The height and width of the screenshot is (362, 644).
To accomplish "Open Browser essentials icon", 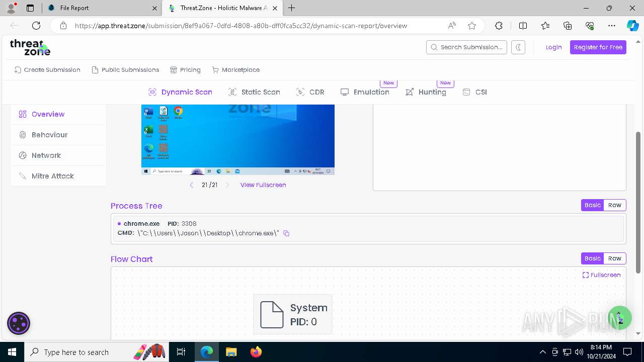I will (x=590, y=26).
